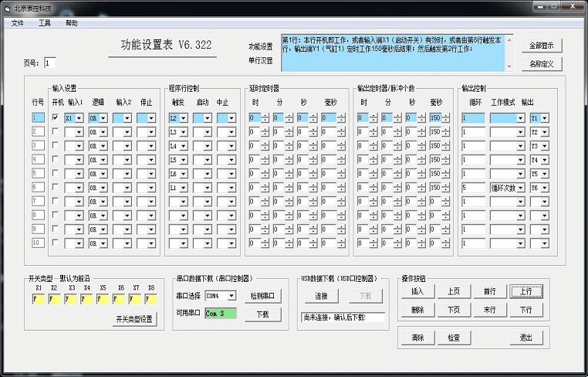Enable the 开机 checkbox in row 7
Image resolution: width=588 pixels, height=377 pixels.
[56, 201]
